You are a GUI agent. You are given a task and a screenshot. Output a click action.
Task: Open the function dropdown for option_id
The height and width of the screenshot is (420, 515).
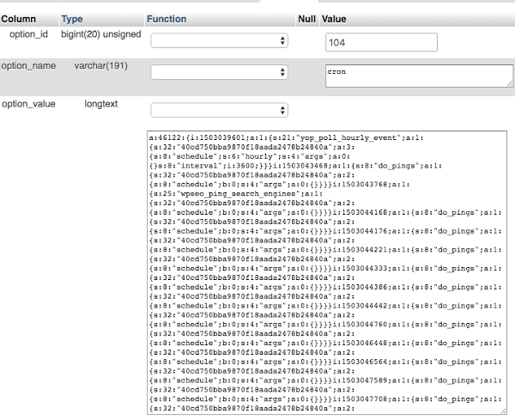[x=220, y=40]
